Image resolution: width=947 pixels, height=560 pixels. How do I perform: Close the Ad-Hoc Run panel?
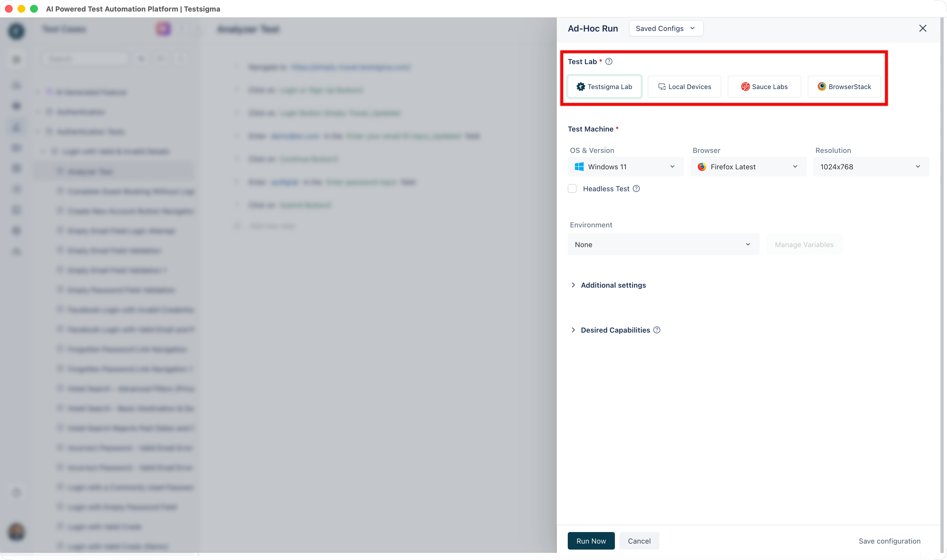(x=922, y=28)
